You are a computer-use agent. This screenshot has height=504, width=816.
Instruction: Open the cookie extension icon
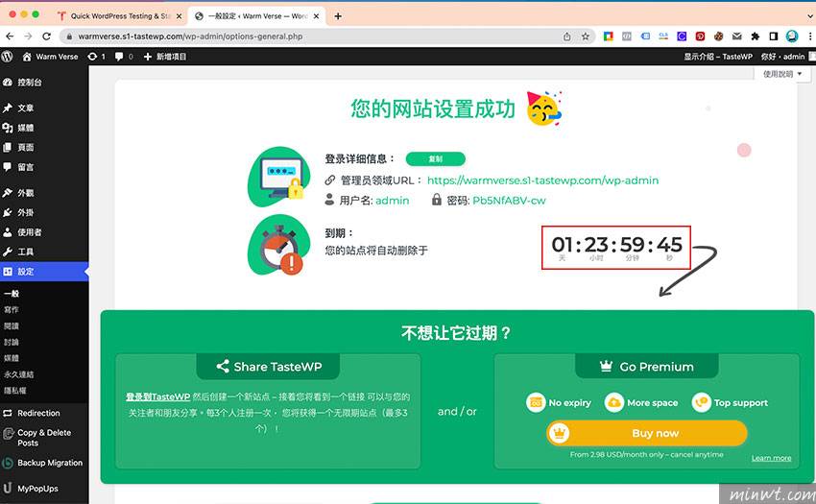tap(719, 36)
